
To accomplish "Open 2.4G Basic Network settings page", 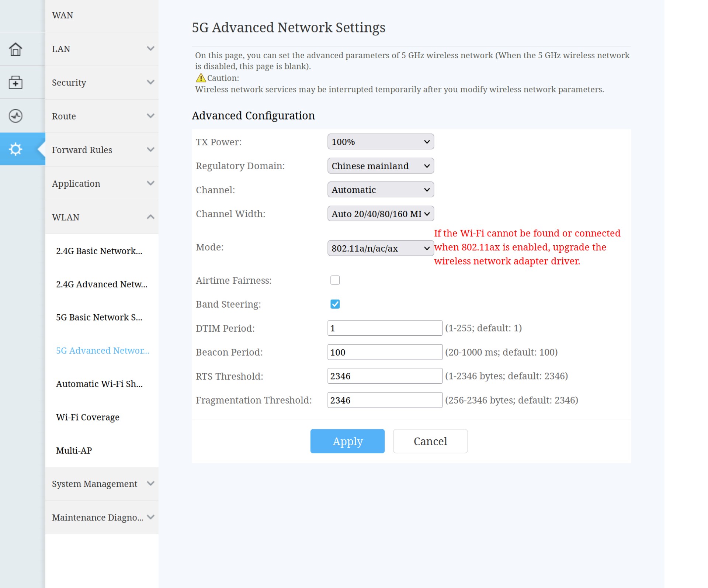I will coord(99,251).
